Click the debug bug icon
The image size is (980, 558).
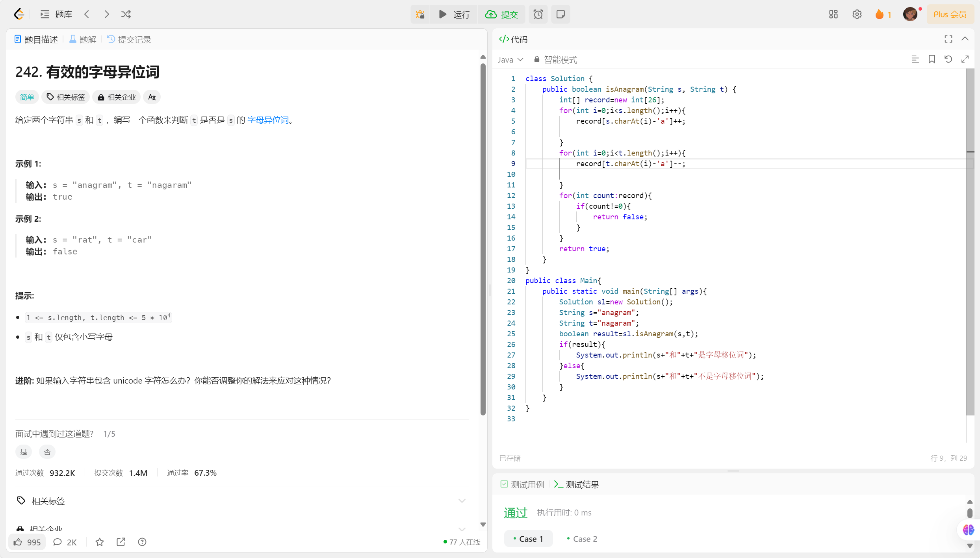pos(420,15)
